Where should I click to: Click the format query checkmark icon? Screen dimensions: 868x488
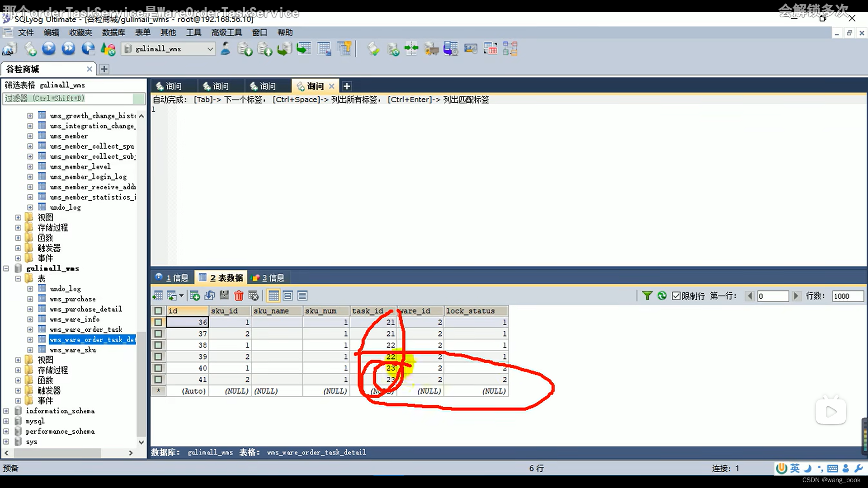pos(373,49)
